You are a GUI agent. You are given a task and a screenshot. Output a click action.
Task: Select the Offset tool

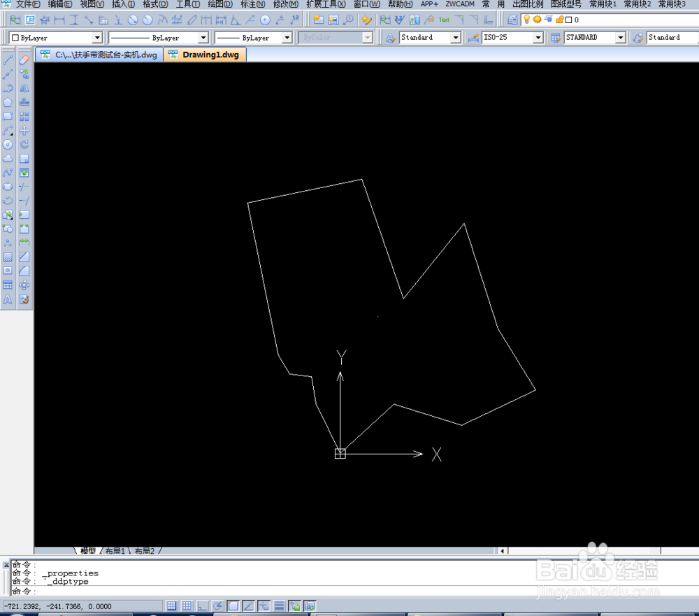[x=24, y=102]
